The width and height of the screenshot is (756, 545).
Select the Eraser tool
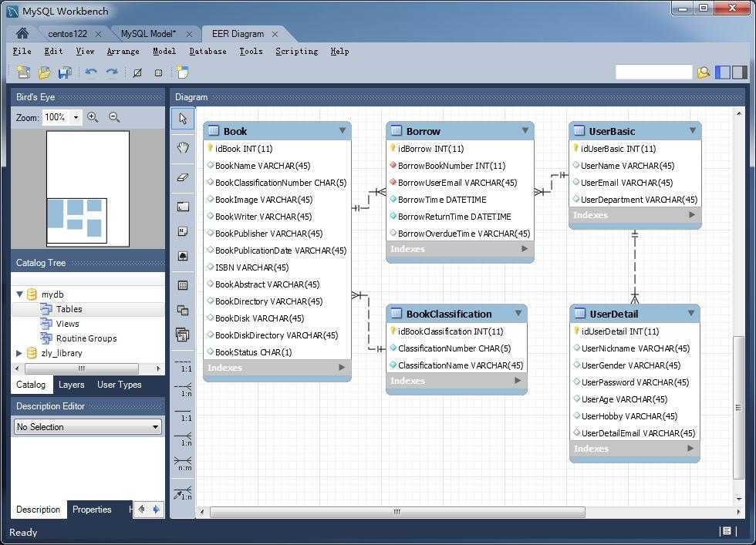(183, 177)
